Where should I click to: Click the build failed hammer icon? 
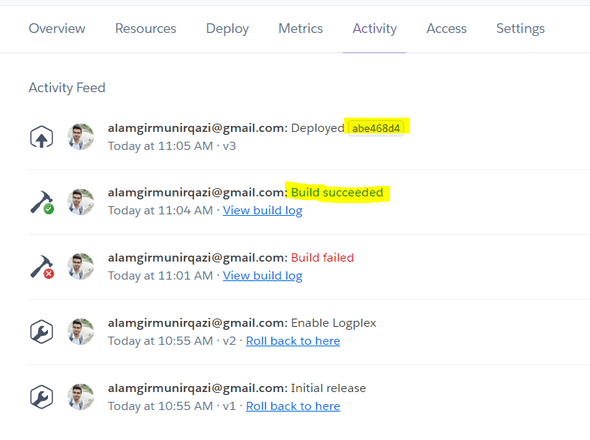(42, 267)
